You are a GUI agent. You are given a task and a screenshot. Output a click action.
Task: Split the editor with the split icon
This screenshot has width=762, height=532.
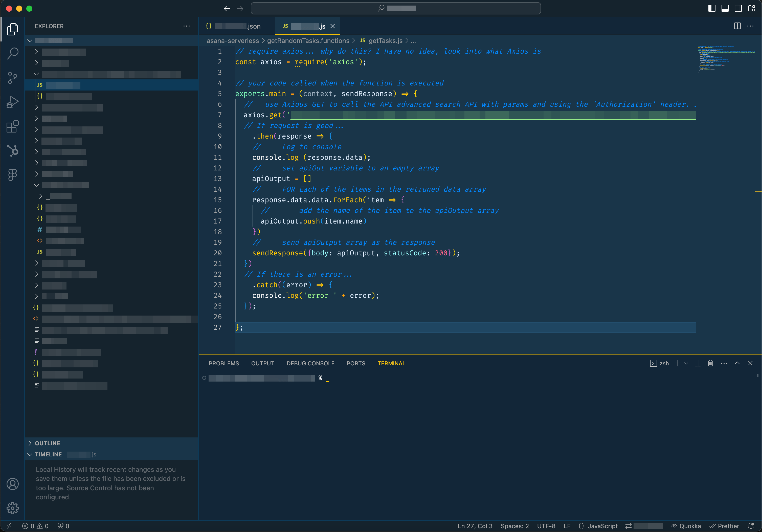click(x=738, y=26)
